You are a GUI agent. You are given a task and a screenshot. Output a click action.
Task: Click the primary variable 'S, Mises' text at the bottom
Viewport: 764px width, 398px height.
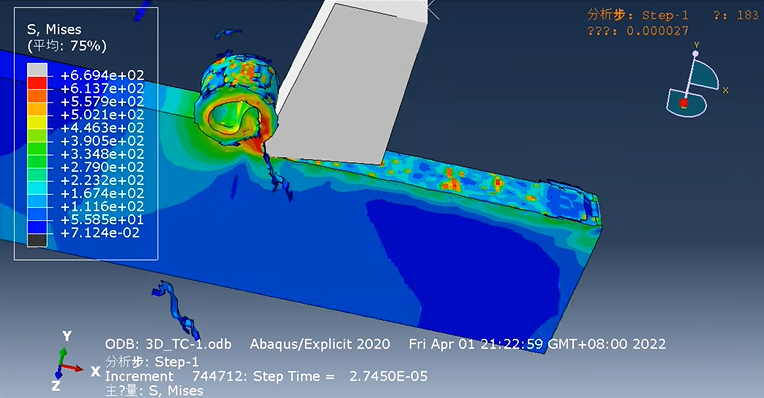(176, 391)
